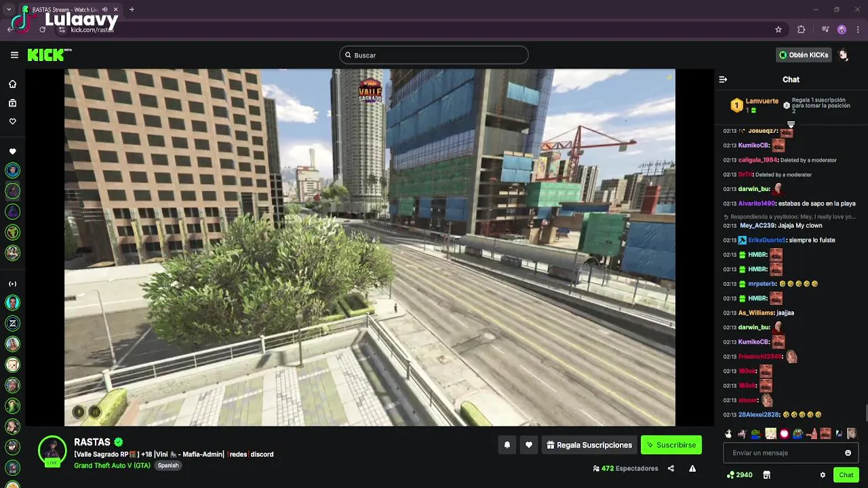The height and width of the screenshot is (488, 868).
Task: Click the Obtén KICKs button
Action: pos(804,55)
